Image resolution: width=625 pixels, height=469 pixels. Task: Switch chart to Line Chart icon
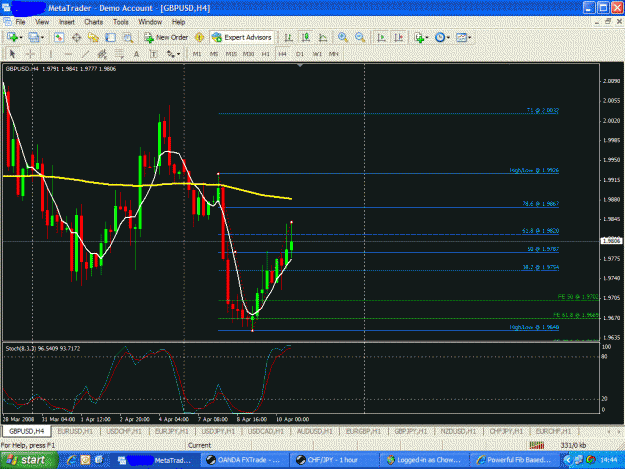(323, 37)
